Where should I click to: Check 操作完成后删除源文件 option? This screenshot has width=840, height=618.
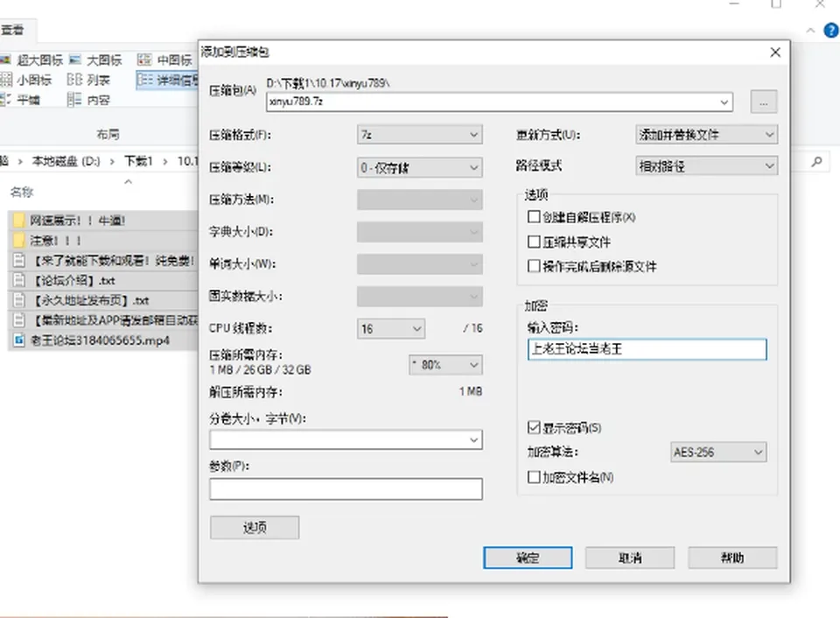pos(534,266)
